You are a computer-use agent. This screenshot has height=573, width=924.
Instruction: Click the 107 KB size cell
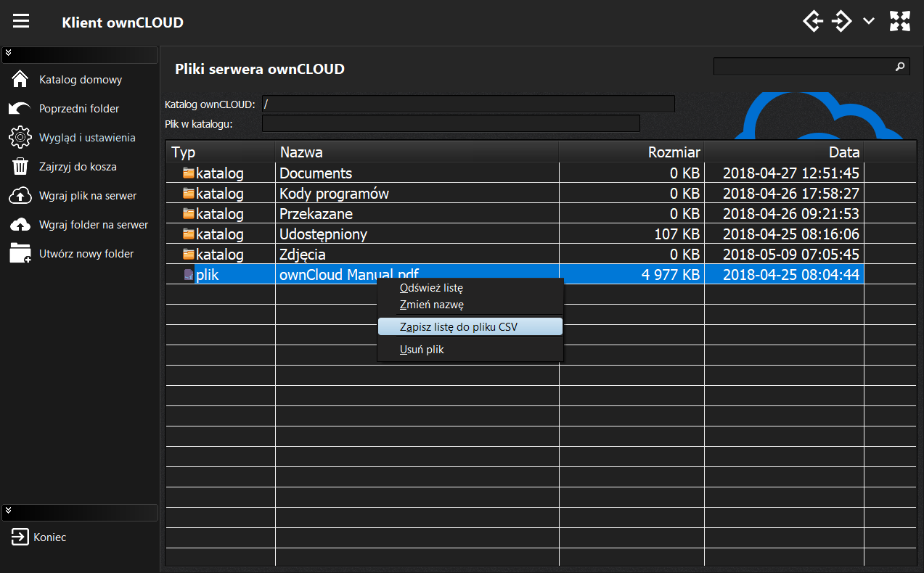pos(631,234)
